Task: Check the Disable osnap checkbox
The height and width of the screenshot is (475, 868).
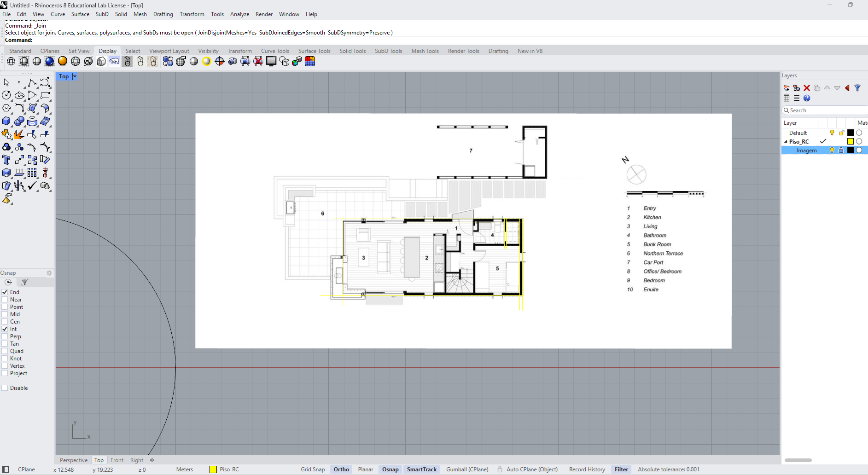Action: (x=5, y=388)
